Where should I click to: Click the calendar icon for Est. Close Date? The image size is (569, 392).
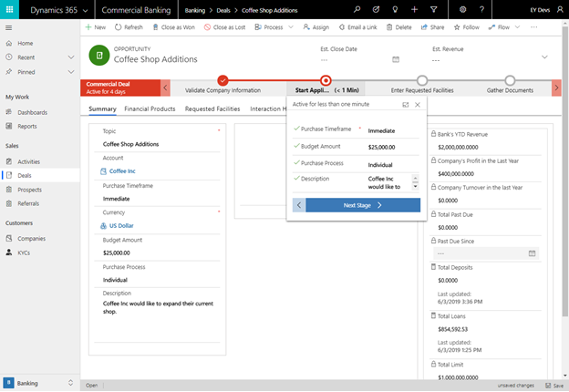pos(394,59)
